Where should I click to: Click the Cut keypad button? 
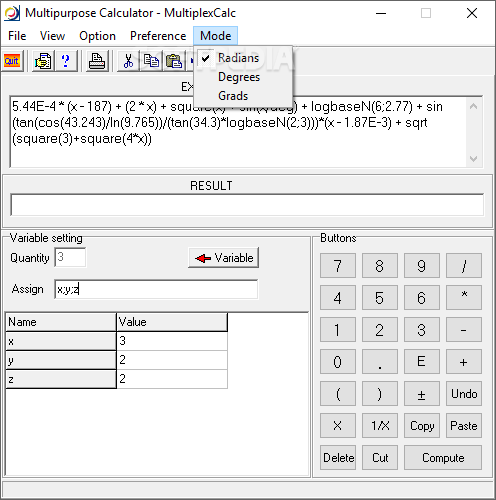(x=380, y=458)
